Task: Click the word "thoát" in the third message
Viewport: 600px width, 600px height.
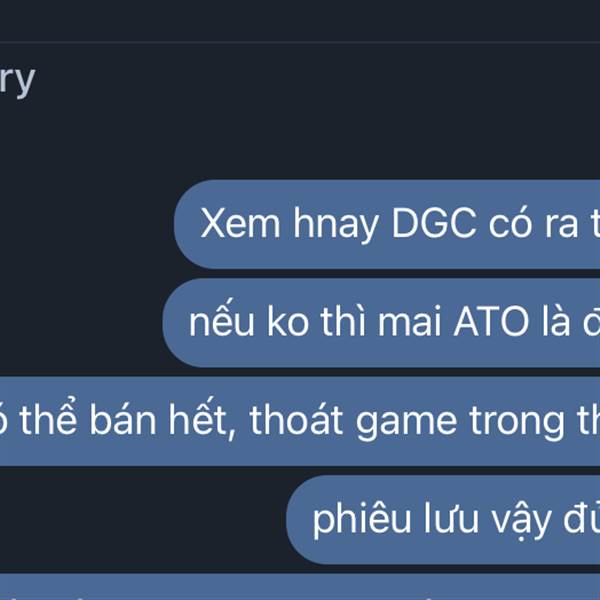Action: coord(295,419)
